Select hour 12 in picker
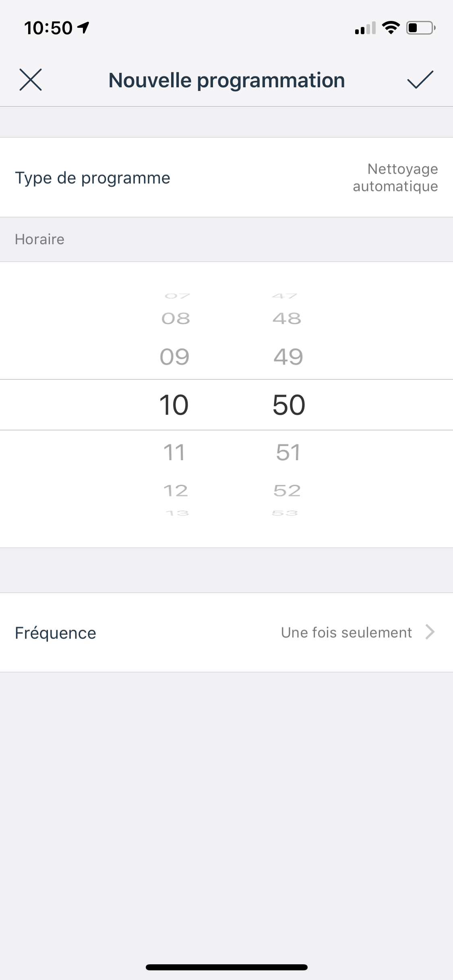This screenshot has height=980, width=453. pyautogui.click(x=176, y=490)
